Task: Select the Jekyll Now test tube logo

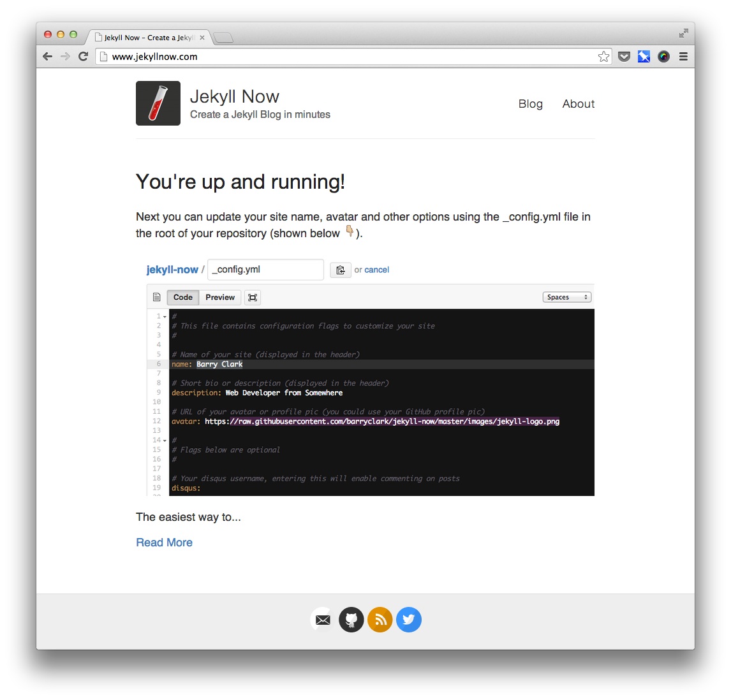Action: click(x=158, y=103)
